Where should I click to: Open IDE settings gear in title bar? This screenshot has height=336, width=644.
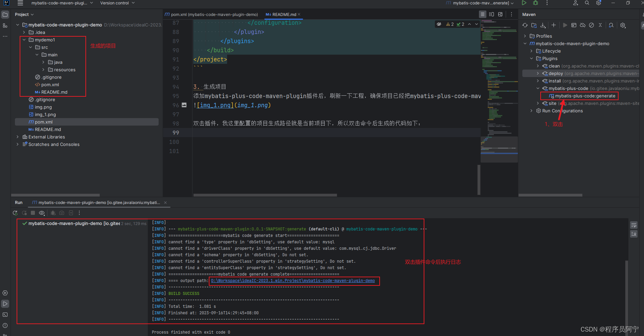(x=599, y=3)
